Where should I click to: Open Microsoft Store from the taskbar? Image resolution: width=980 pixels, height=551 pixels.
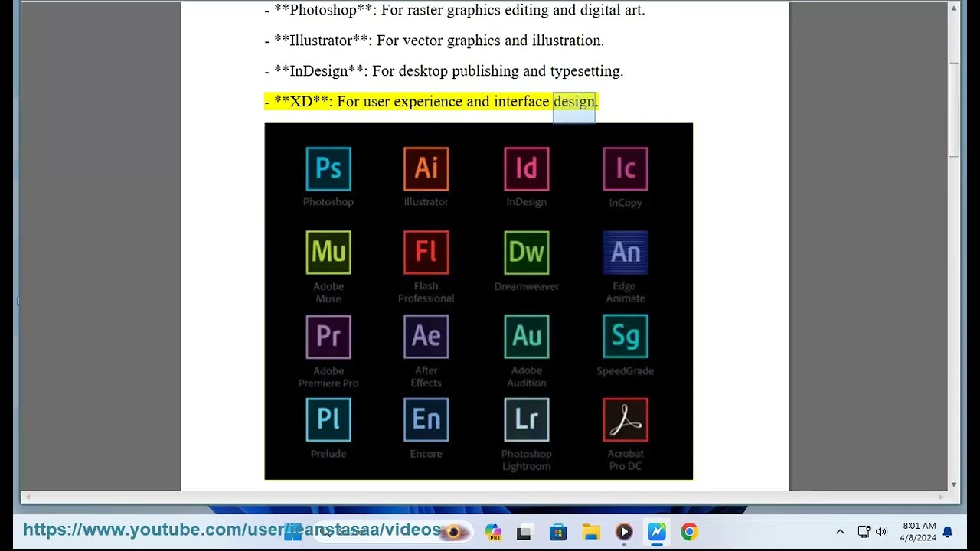pos(558,532)
